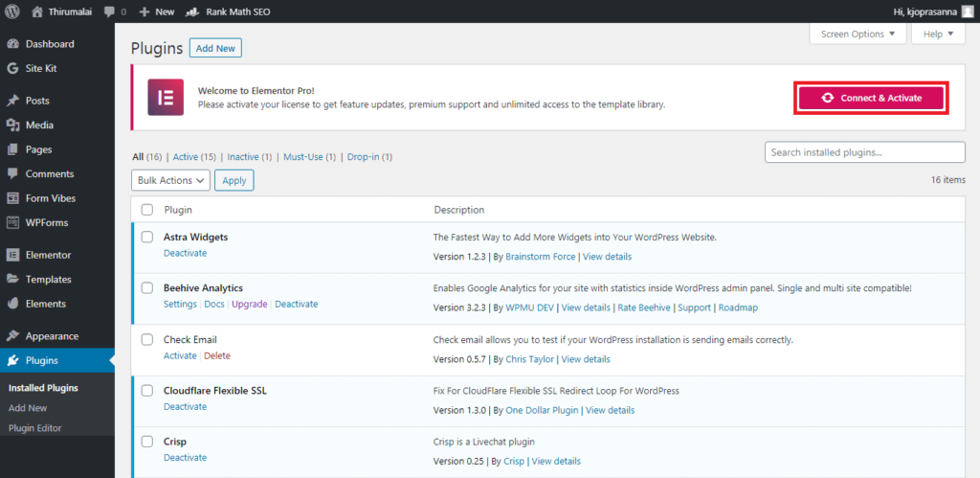The height and width of the screenshot is (478, 980).
Task: Show All plugins filter
Action: point(138,156)
